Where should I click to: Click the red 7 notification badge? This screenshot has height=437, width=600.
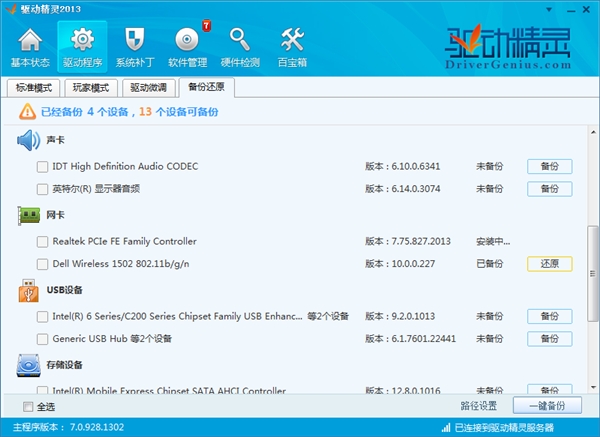207,26
